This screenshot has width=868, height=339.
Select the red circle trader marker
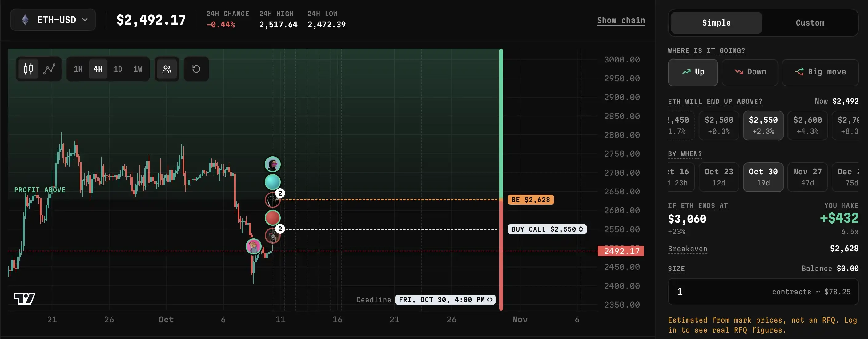pos(273,218)
